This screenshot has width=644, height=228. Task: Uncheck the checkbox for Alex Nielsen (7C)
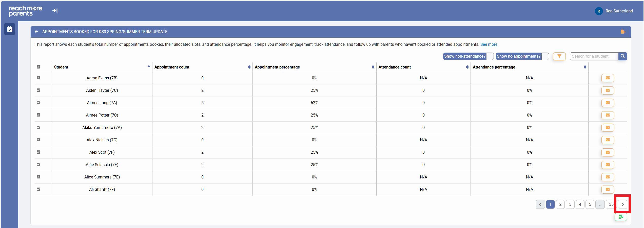(x=38, y=140)
